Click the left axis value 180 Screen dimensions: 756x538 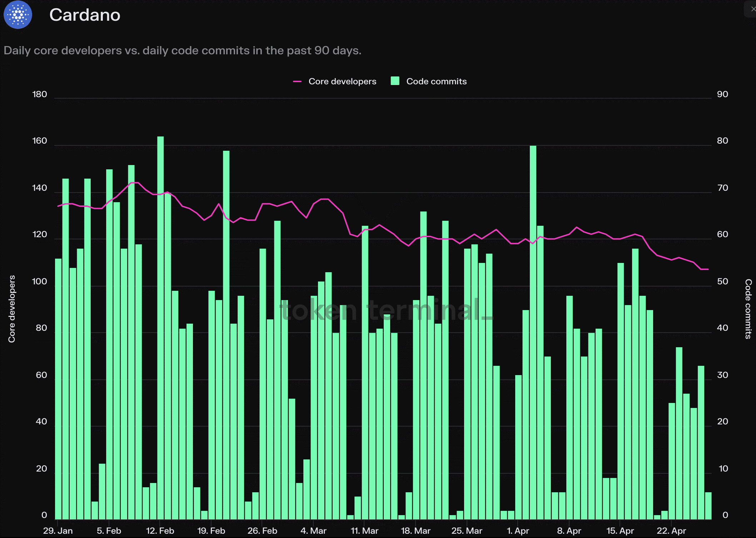(x=40, y=94)
